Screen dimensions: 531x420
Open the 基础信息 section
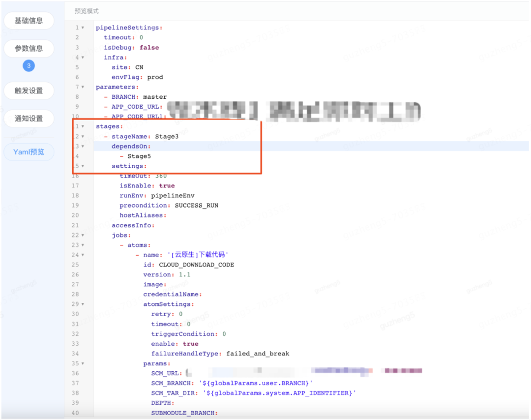(x=29, y=21)
